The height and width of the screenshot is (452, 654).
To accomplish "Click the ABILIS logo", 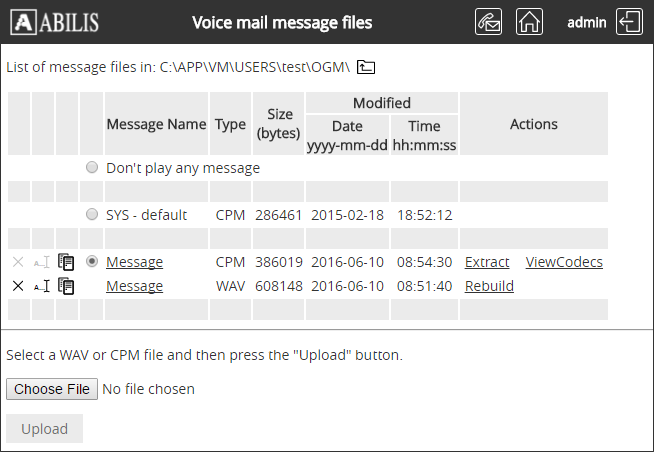I will [58, 22].
